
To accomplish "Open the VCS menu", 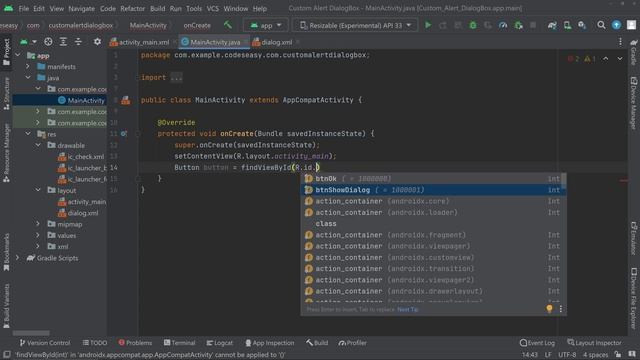I will click(212, 8).
